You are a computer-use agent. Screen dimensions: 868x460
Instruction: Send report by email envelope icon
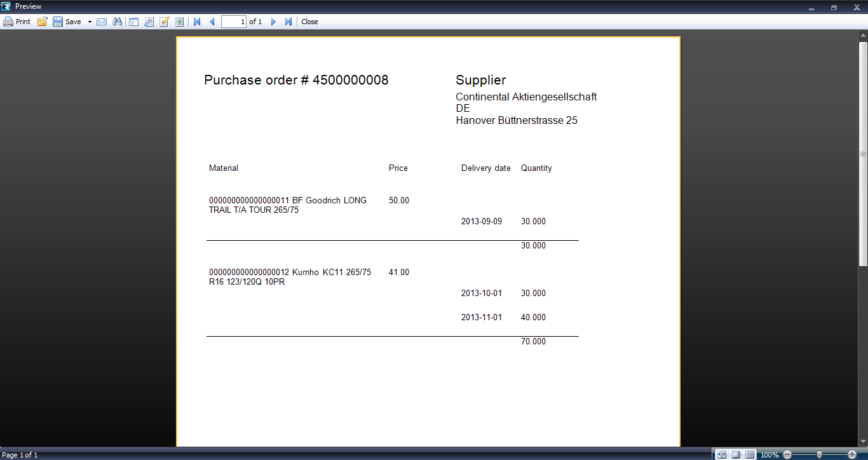102,22
